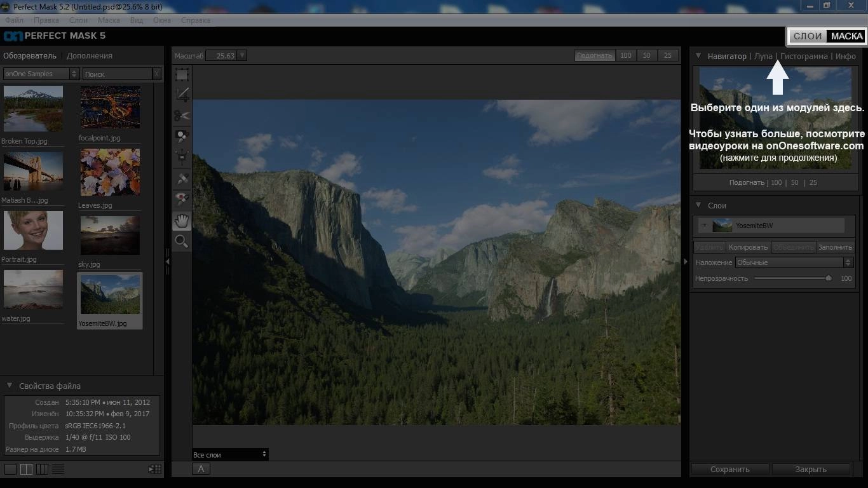
Task: Select the Retouch Brush tool
Action: tap(182, 179)
